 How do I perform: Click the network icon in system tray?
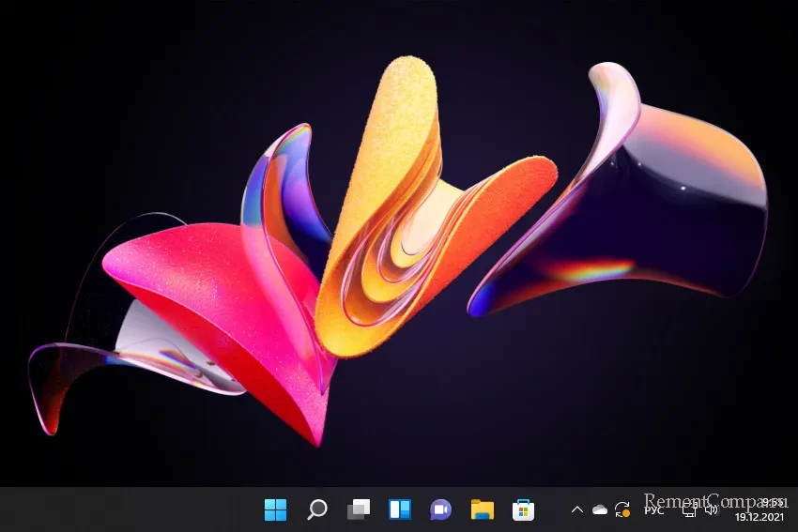pos(689,509)
